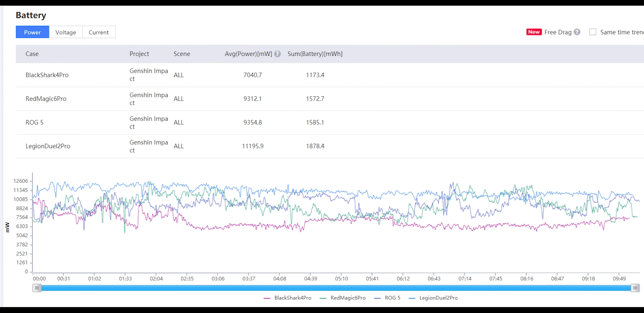Click the blue time range bar

[335, 288]
